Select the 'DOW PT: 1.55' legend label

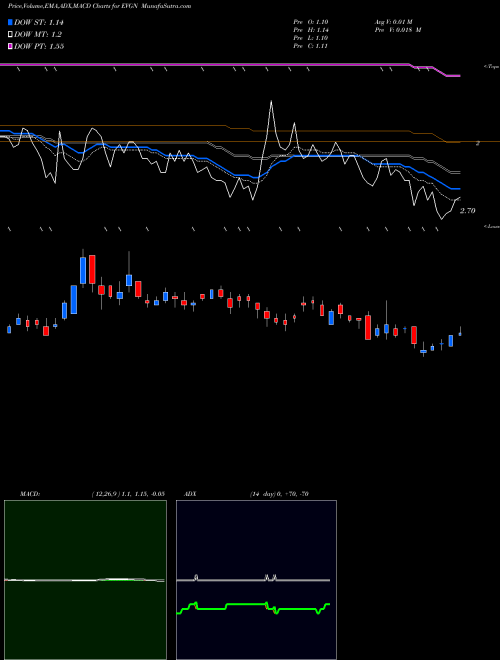click(x=39, y=46)
